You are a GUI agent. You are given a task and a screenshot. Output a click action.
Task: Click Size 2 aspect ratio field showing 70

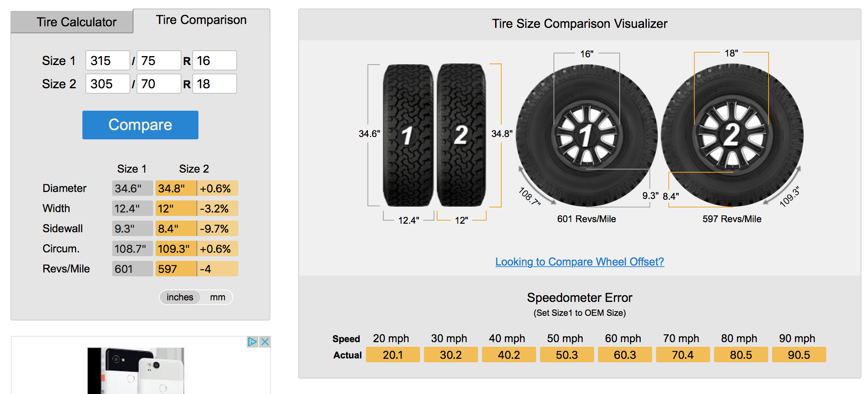tap(159, 84)
